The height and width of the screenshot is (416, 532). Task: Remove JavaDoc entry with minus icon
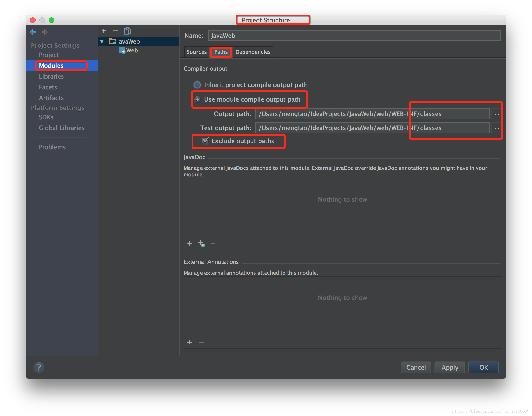213,244
